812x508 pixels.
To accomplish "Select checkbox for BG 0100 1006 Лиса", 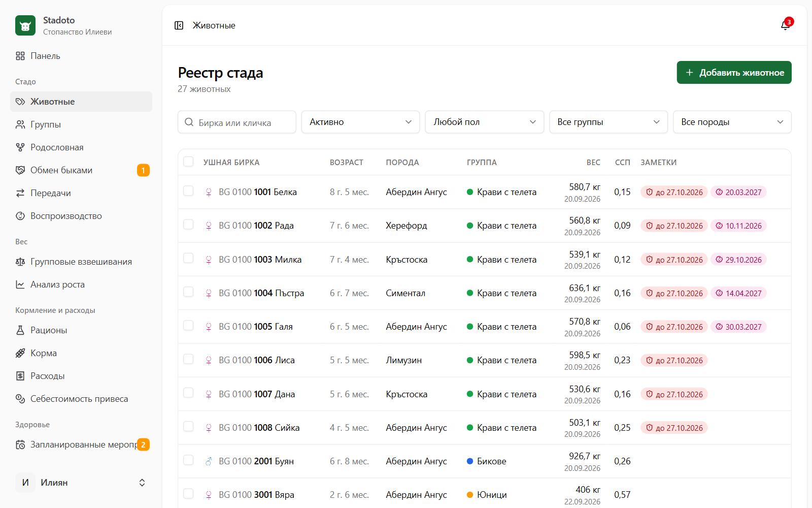I will [188, 359].
